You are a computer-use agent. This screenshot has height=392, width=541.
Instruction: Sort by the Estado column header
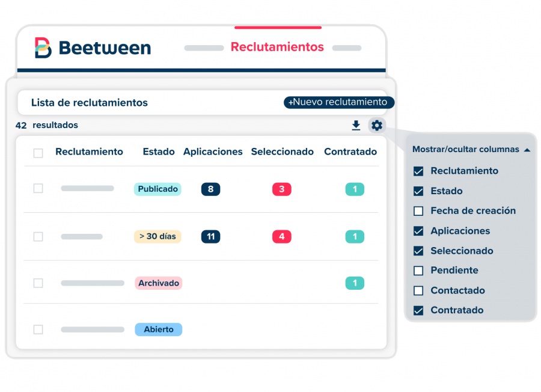point(159,152)
